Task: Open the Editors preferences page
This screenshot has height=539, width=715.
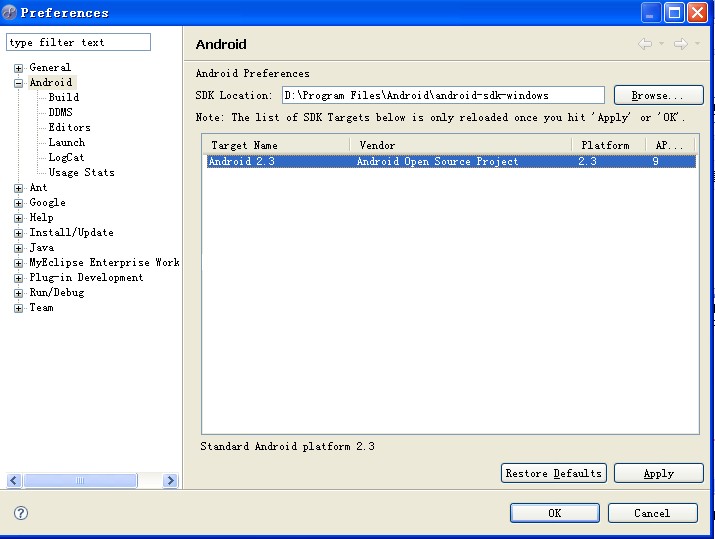Action: click(x=70, y=127)
